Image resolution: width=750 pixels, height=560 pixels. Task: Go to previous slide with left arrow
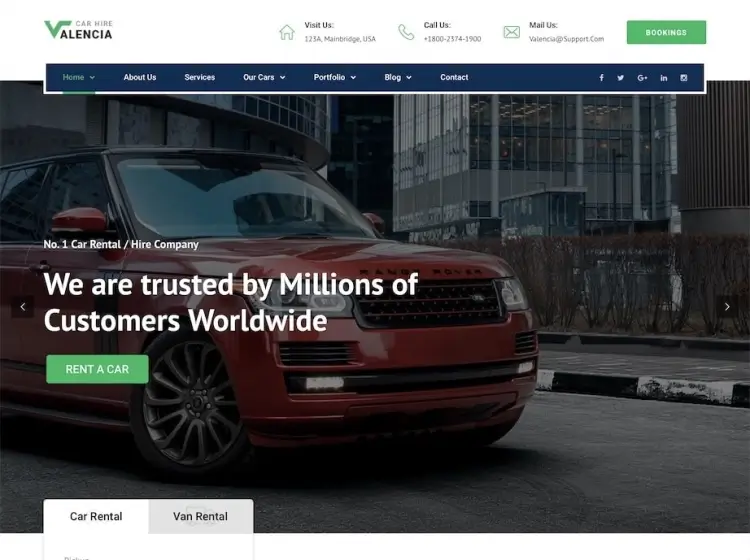[22, 307]
